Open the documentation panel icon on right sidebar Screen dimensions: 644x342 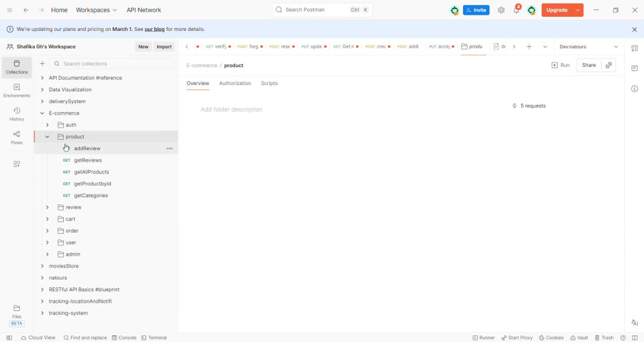pos(634,48)
